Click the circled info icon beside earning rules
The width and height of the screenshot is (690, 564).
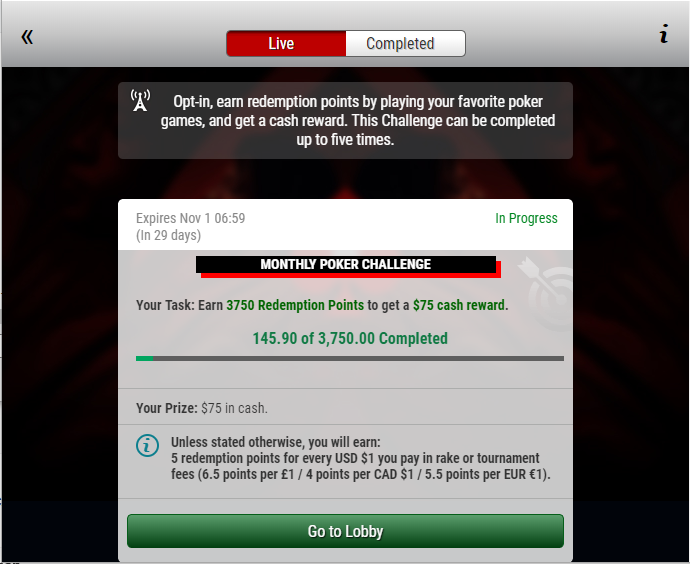coord(147,446)
